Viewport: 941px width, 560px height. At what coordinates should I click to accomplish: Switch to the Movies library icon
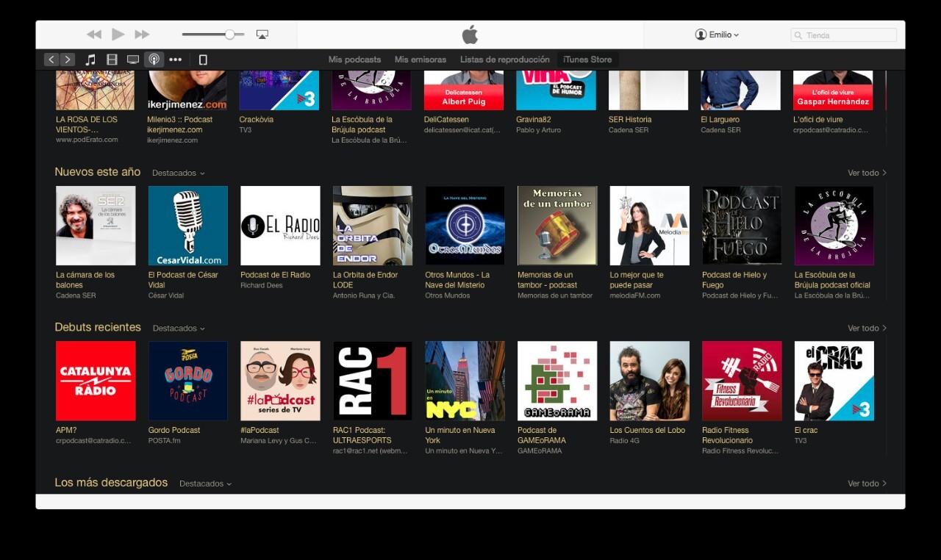pos(112,60)
